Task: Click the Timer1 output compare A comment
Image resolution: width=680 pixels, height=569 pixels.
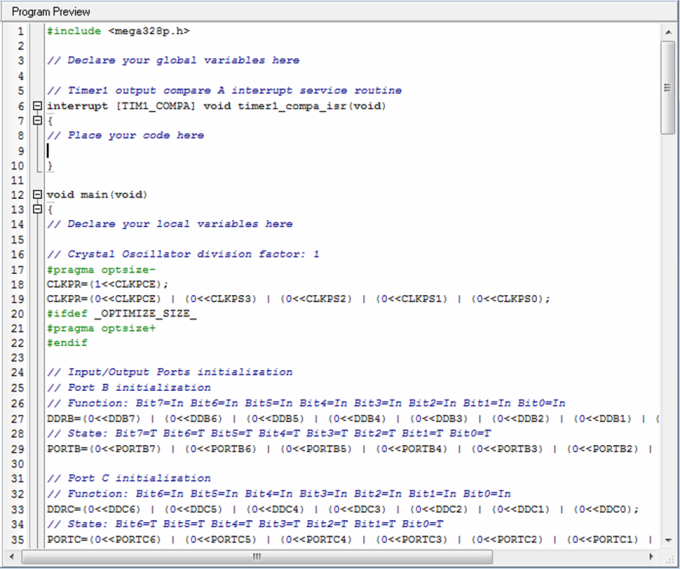Action: pyautogui.click(x=224, y=91)
